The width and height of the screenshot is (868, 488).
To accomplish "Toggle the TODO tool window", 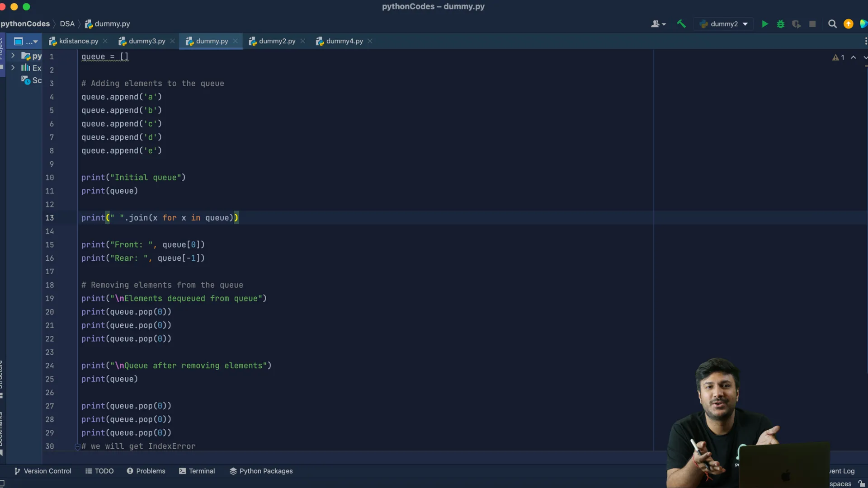I will (99, 471).
